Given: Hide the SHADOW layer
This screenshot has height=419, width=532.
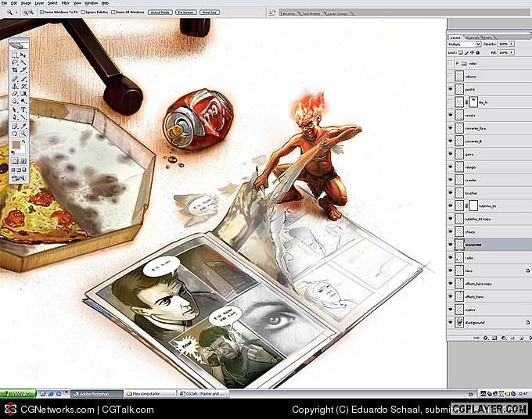Looking at the screenshot, I should coord(450,245).
